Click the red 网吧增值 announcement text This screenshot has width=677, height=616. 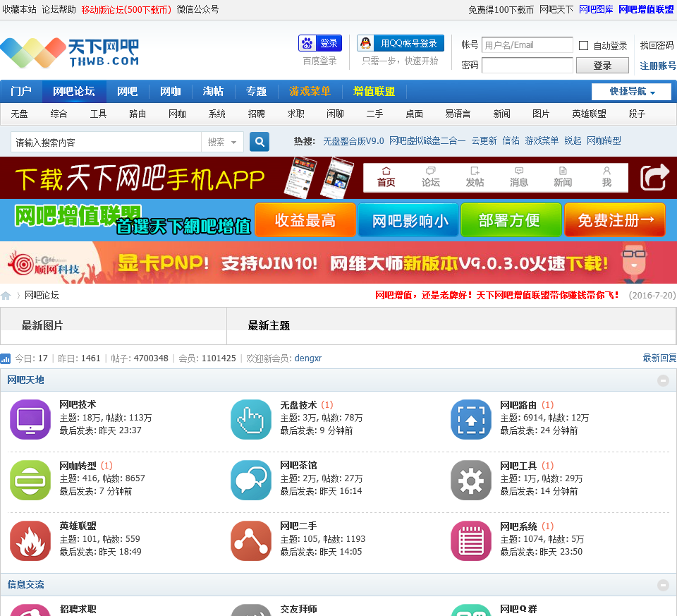497,296
